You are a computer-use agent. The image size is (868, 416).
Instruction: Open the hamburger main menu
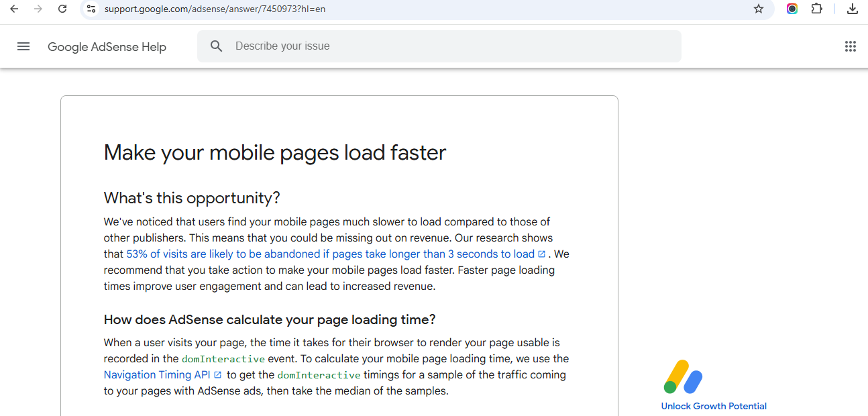pyautogui.click(x=23, y=46)
